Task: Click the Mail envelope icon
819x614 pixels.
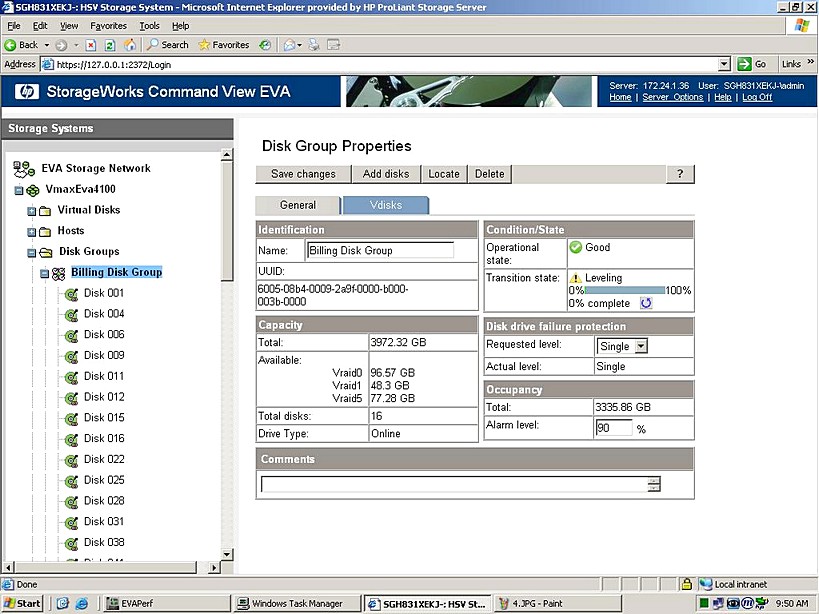Action: (289, 45)
